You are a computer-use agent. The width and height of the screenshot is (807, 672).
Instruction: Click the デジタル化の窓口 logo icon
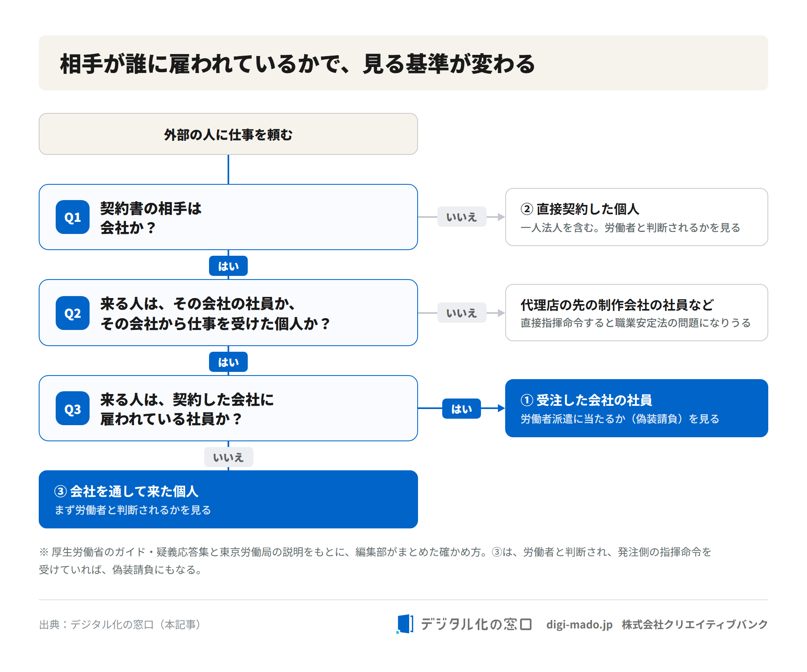tap(405, 624)
